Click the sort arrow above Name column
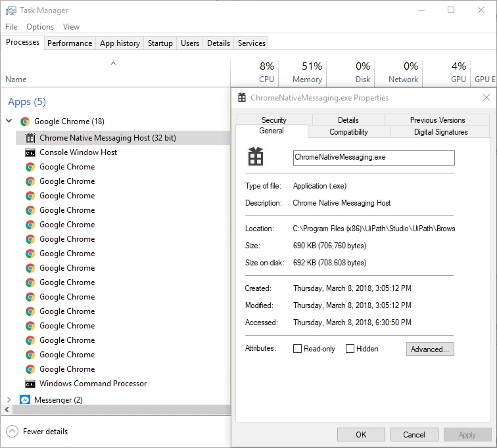The width and height of the screenshot is (497, 448). click(x=113, y=64)
